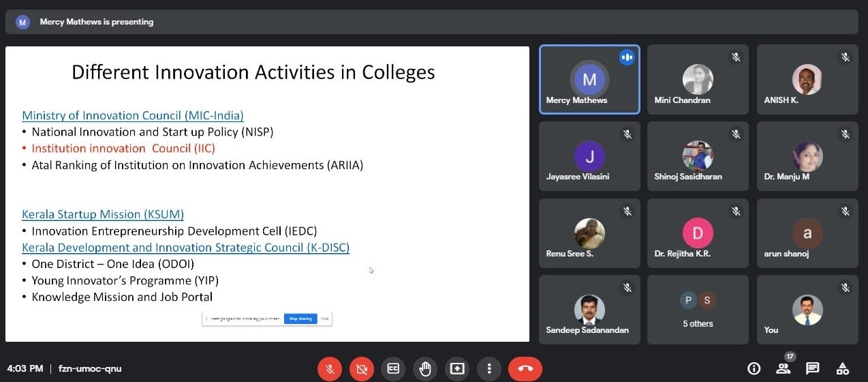Open the in-call chat panel
The image size is (868, 382).
pos(812,368)
